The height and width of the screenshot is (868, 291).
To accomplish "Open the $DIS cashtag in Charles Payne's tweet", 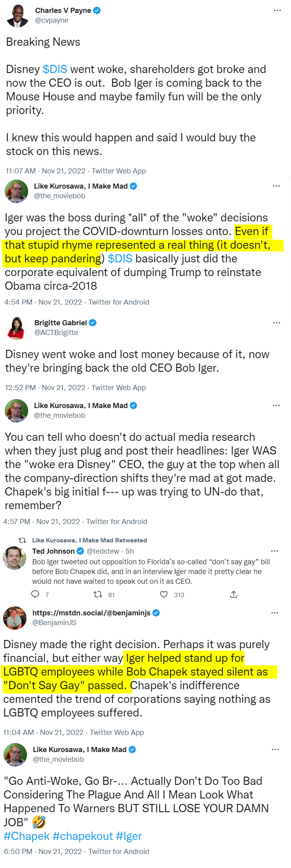I will pyautogui.click(x=55, y=69).
